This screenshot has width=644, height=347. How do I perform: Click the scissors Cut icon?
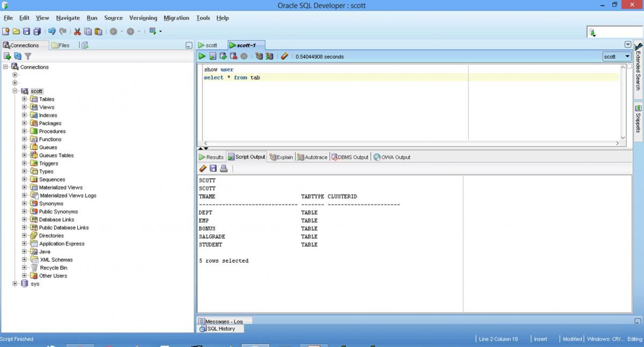[77, 32]
